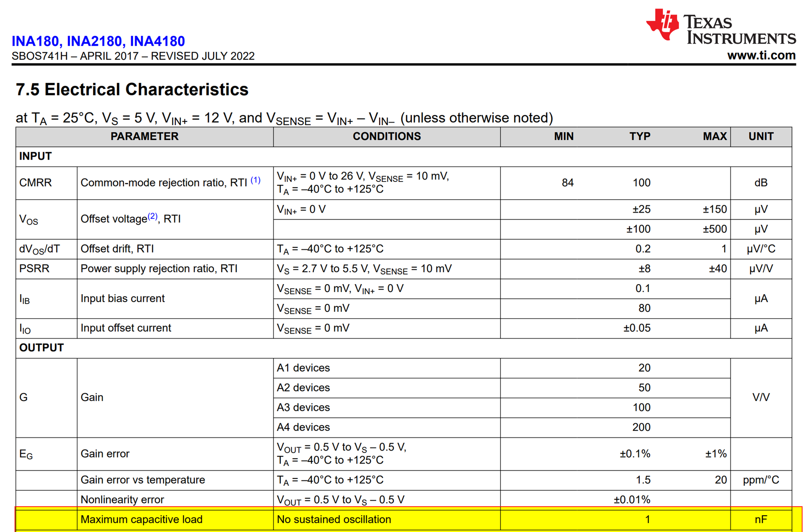Click the µV/V unit cell
The image size is (804, 532).
click(761, 269)
